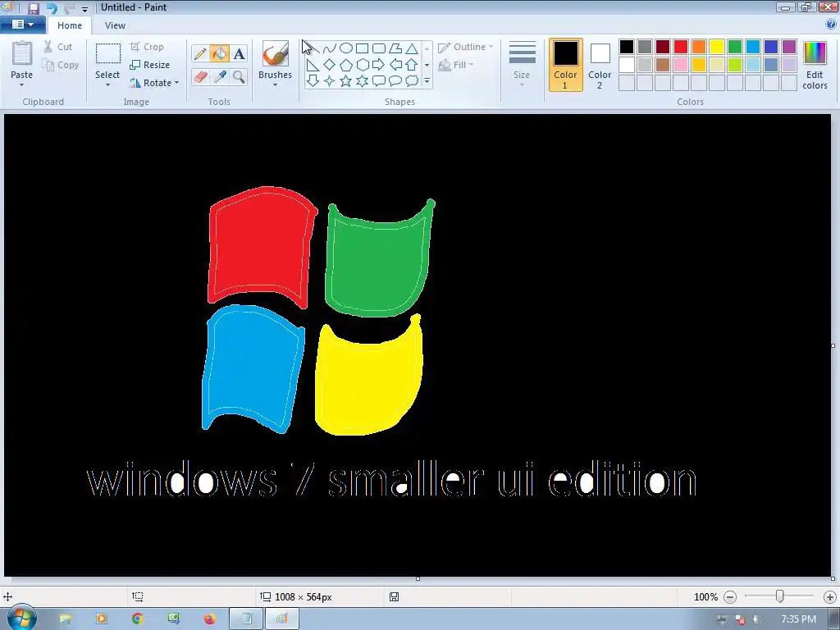Click the Zoom in plus button
This screenshot has height=630, width=840.
[x=830, y=597]
